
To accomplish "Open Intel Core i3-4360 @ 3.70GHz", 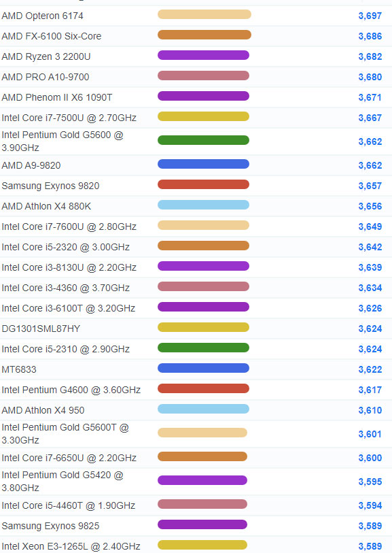I will (x=65, y=288).
